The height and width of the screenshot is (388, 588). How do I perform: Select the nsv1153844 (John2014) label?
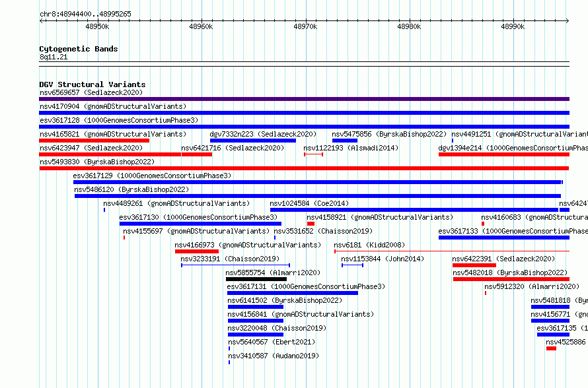383,259
